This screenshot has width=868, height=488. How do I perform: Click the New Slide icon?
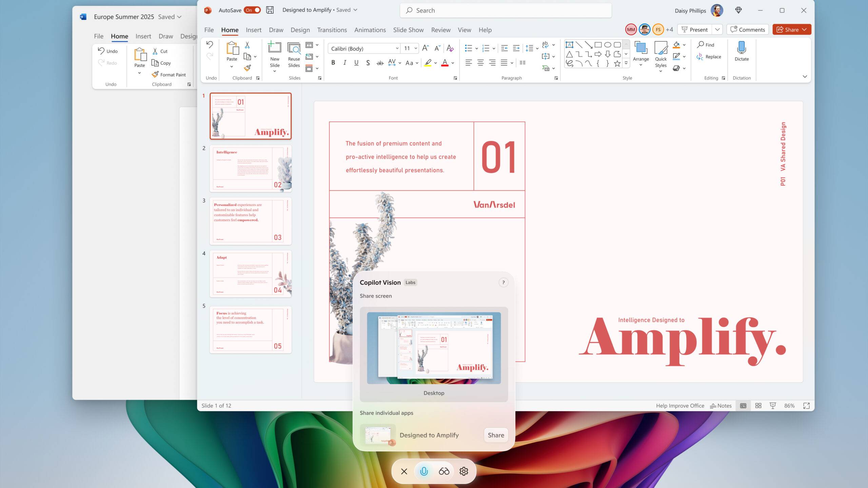tap(274, 48)
